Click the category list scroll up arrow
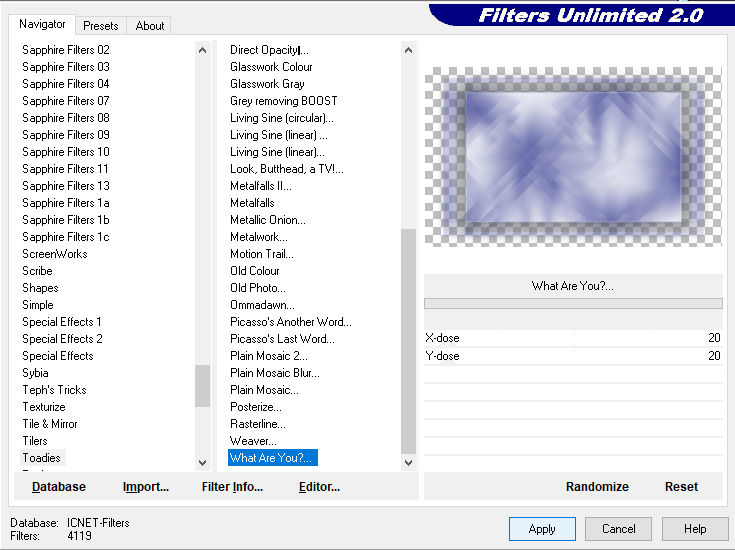 [x=202, y=50]
